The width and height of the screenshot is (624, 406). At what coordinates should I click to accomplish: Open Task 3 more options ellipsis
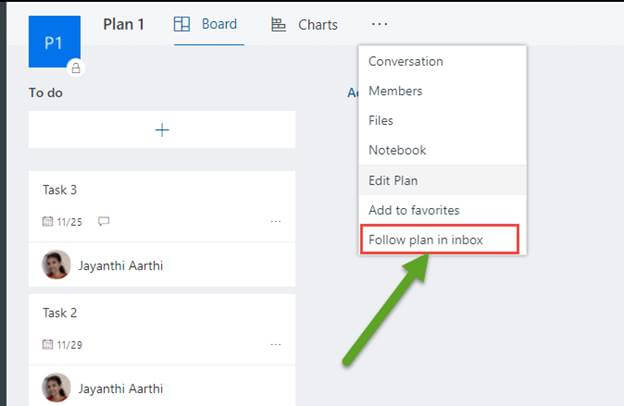click(x=275, y=221)
